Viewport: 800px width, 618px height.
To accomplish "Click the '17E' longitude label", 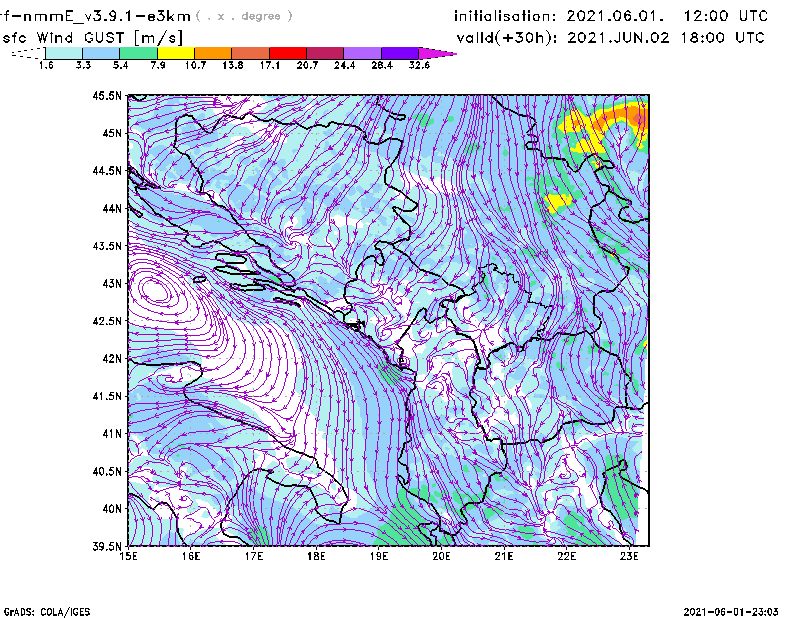I will click(x=254, y=556).
